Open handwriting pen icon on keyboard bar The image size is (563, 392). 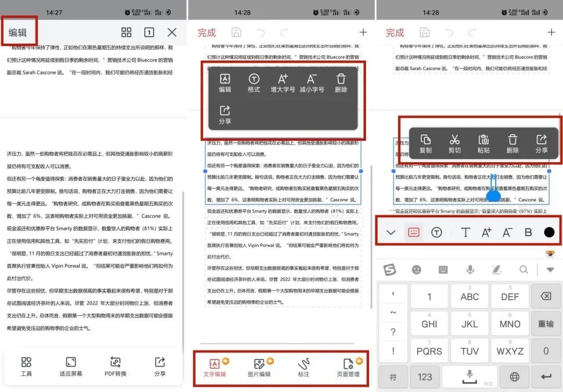pos(497,269)
